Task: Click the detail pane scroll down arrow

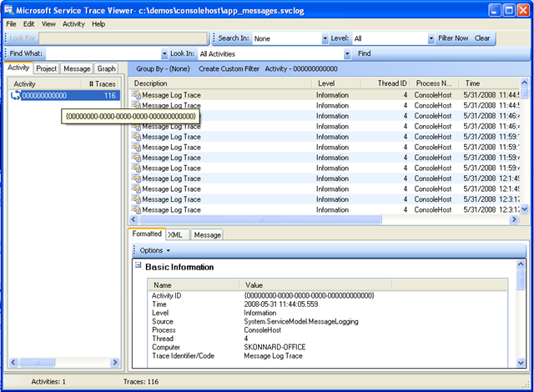Action: [x=521, y=363]
